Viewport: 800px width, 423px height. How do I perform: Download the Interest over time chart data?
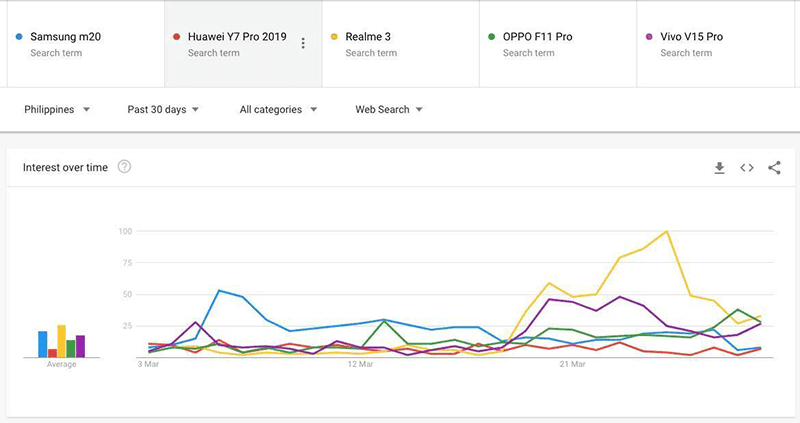[x=719, y=168]
